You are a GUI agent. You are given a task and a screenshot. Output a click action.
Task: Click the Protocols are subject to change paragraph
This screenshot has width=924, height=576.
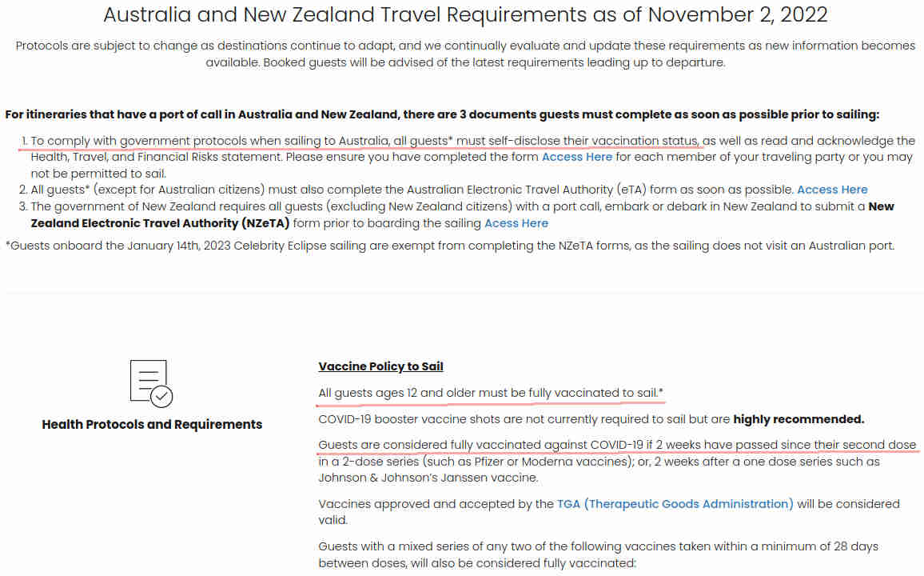click(465, 54)
